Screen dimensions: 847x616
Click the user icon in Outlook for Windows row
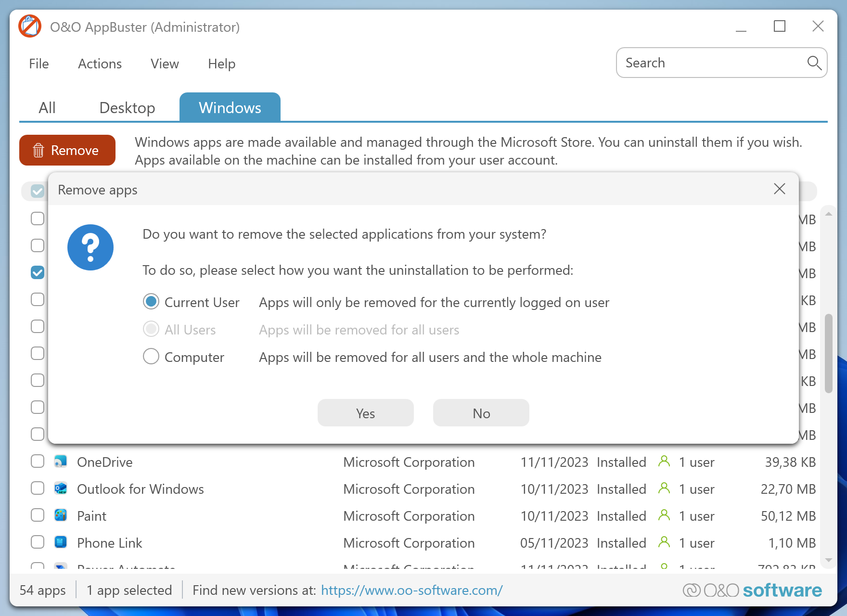coord(664,488)
